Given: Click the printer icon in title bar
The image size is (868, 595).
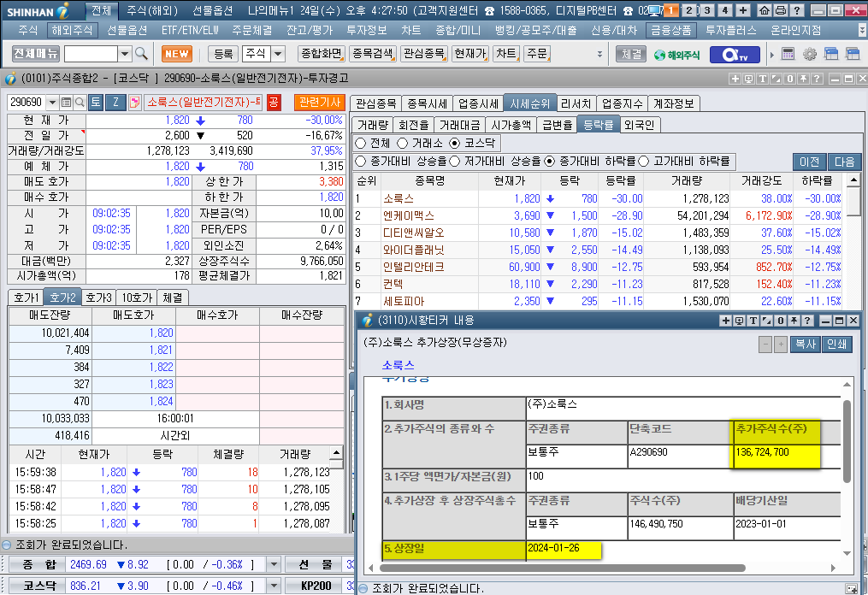Looking at the screenshot, I should coord(781,10).
